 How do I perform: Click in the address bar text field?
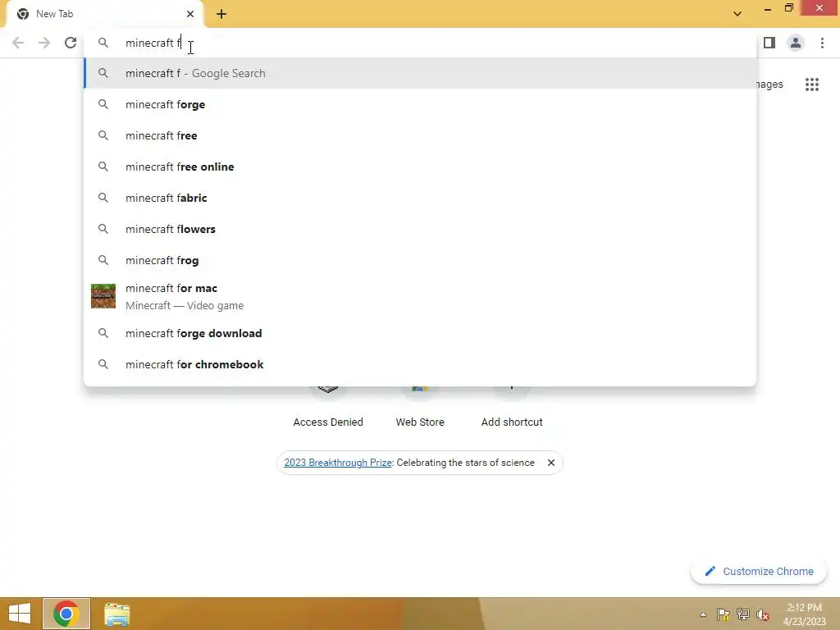click(420, 43)
